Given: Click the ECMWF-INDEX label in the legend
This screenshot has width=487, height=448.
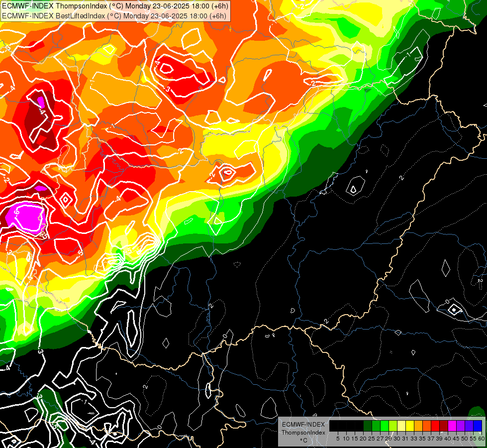Looking at the screenshot, I should tap(303, 425).
